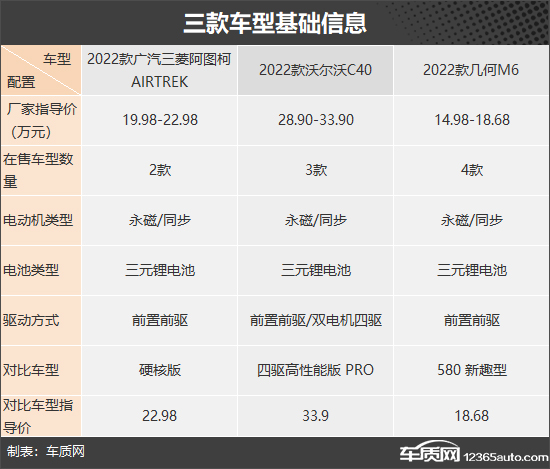Click the 18.68 price cell
The width and height of the screenshot is (550, 469).
tap(472, 416)
